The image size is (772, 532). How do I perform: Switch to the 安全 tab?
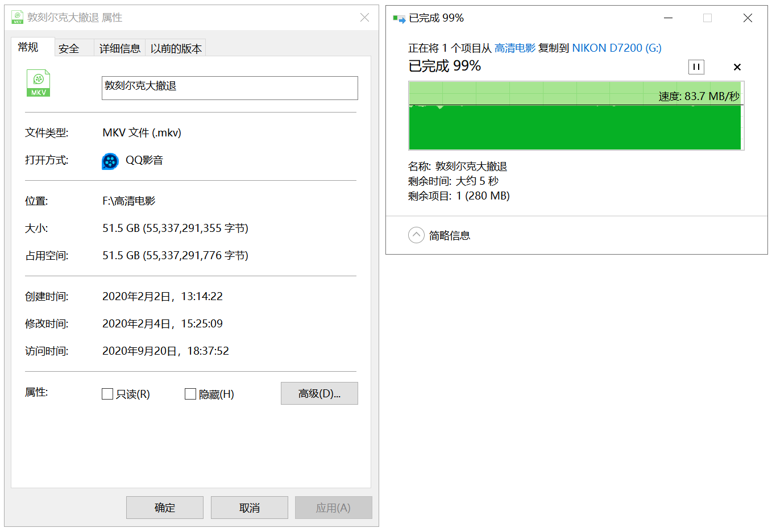coord(69,48)
